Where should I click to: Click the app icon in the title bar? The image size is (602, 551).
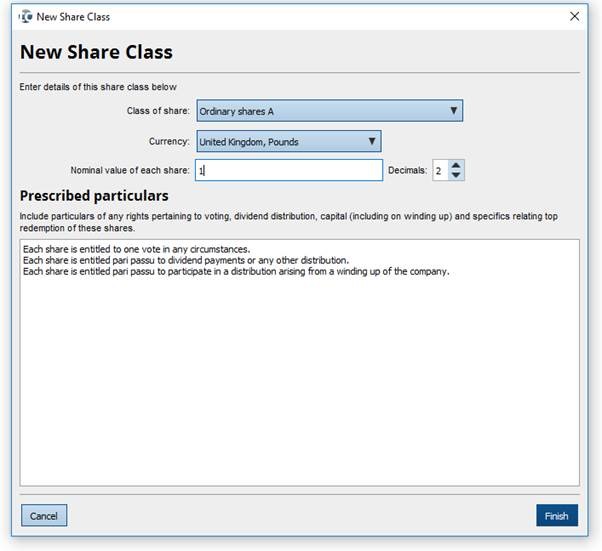pos(25,17)
